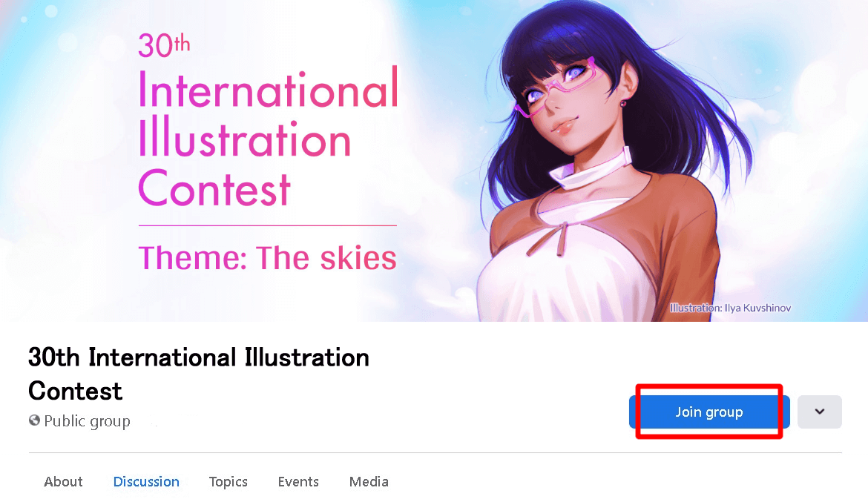868x502 pixels.
Task: Click the character's pink glasses
Action: pyautogui.click(x=559, y=87)
